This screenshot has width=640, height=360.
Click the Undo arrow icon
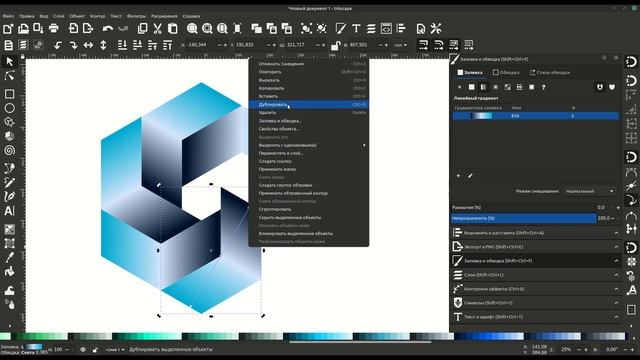tap(108, 28)
